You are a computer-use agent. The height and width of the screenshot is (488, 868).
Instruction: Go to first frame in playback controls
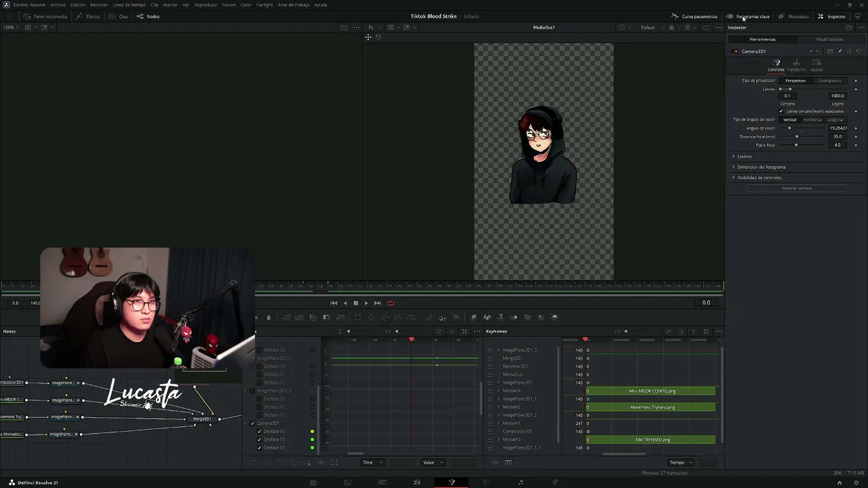click(x=334, y=303)
